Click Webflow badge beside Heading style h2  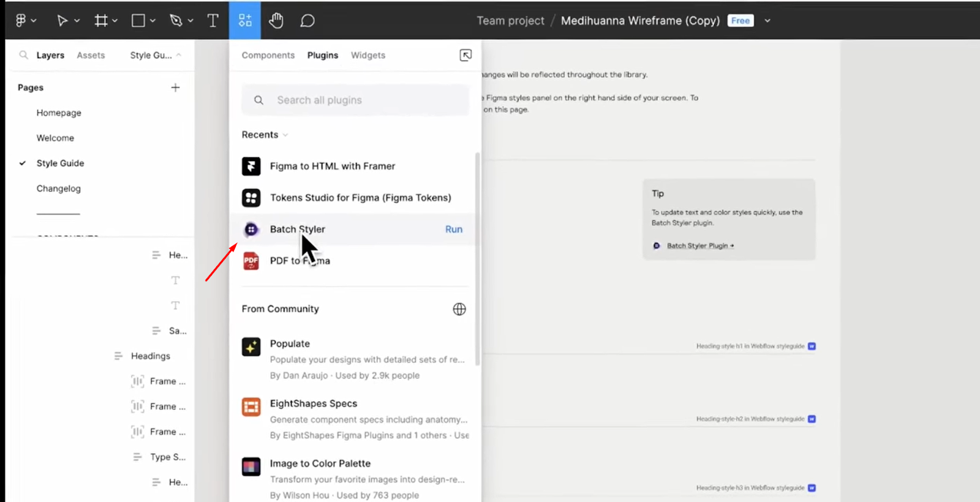click(812, 419)
